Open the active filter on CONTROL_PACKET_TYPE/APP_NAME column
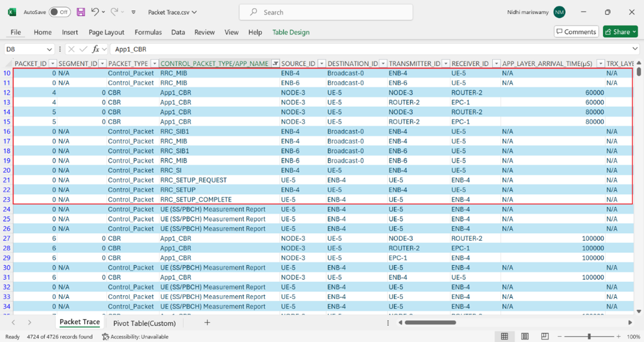Screen dimensions: 644x342 (276, 63)
